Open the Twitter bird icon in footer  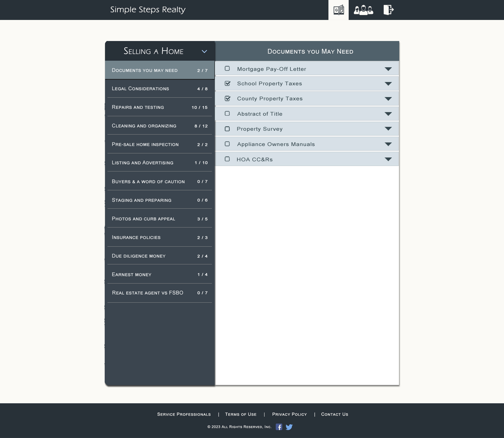[x=289, y=427]
